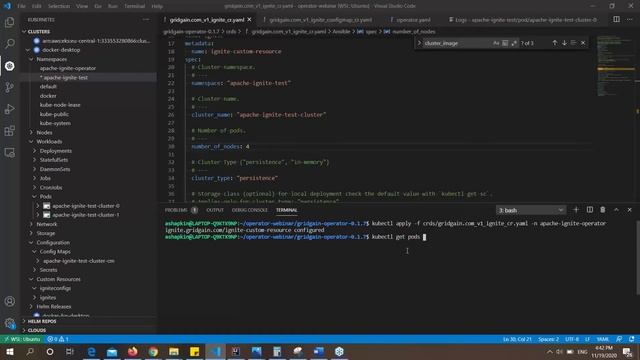The image size is (640, 360).
Task: Click the YAML language mode indicator
Action: pos(602,339)
